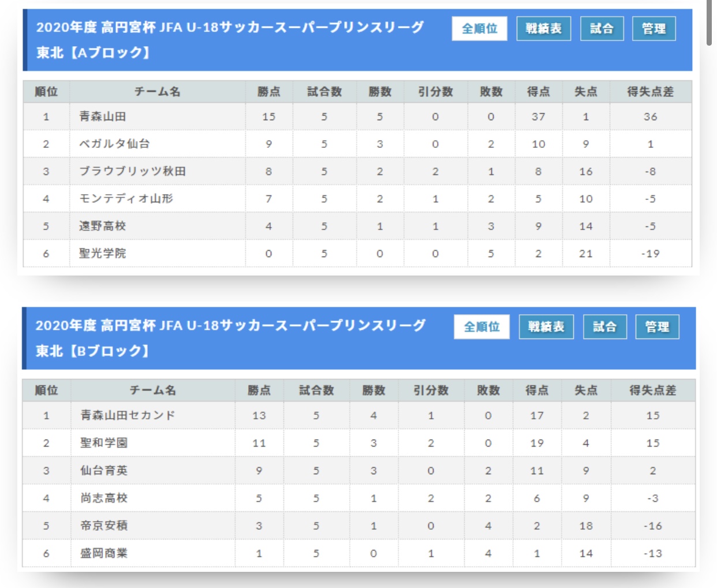This screenshot has height=588, width=717.
Task: Click team name 青森山田 in A Block
Action: point(103,117)
